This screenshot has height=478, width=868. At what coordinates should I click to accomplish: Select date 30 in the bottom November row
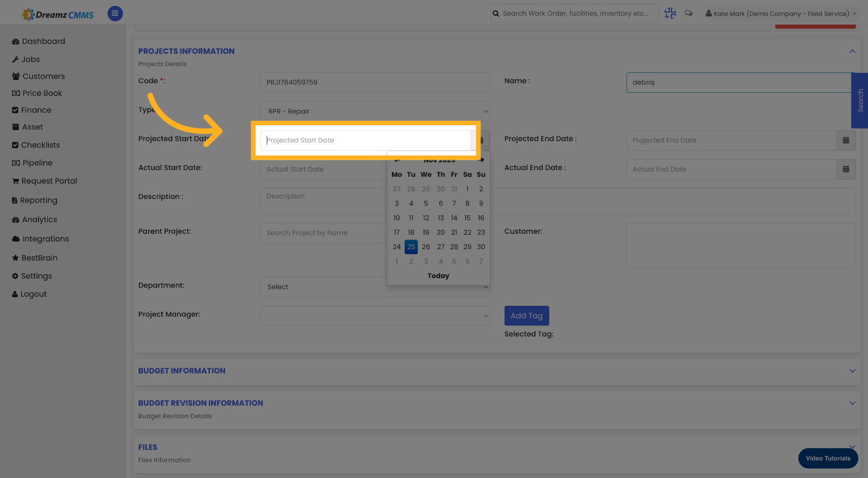coord(481,247)
